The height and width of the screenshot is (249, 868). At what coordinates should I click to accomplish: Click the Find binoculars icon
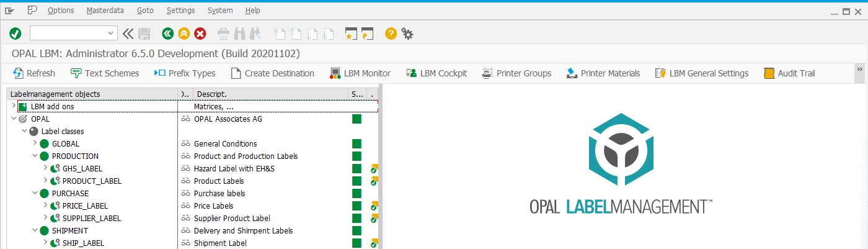point(240,34)
